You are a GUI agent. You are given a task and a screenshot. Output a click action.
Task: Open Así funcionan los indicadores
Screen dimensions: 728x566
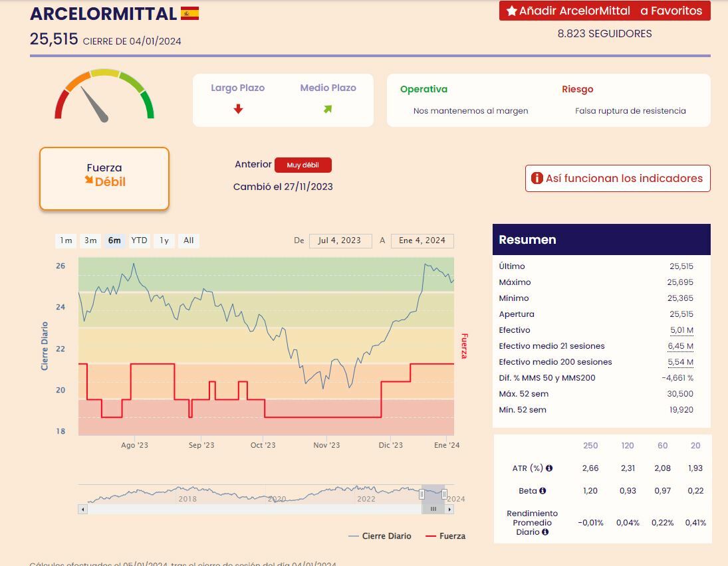pyautogui.click(x=618, y=178)
